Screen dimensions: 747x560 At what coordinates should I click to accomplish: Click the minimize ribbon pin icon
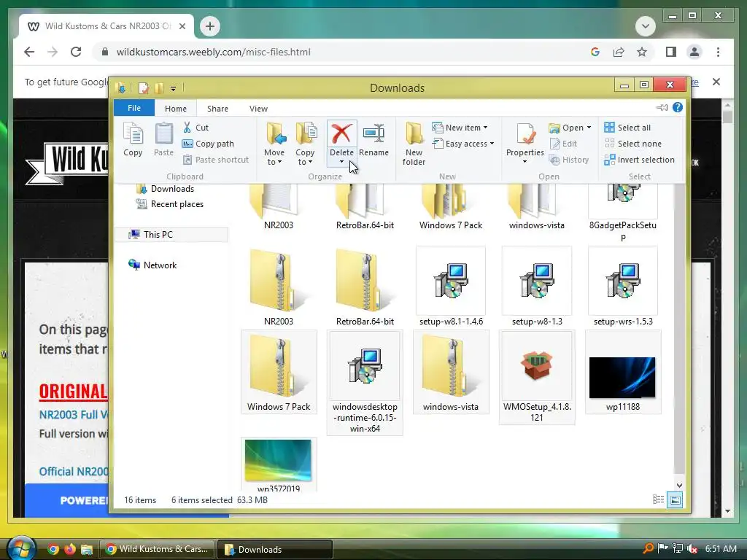tap(662, 108)
